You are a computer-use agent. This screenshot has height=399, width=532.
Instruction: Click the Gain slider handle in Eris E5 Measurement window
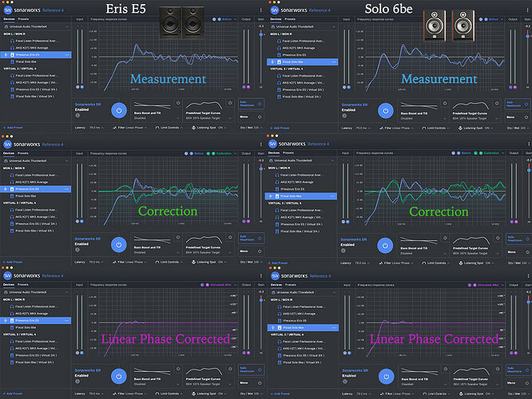pyautogui.click(x=261, y=34)
